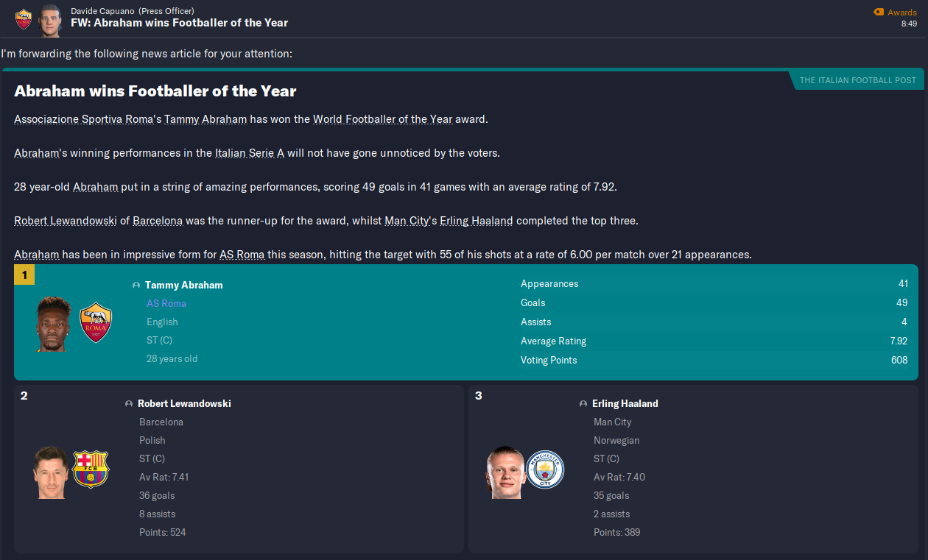Screen dimensions: 928x560
Task: Click press officer Davide Capuano's portrait
Action: tap(50, 18)
